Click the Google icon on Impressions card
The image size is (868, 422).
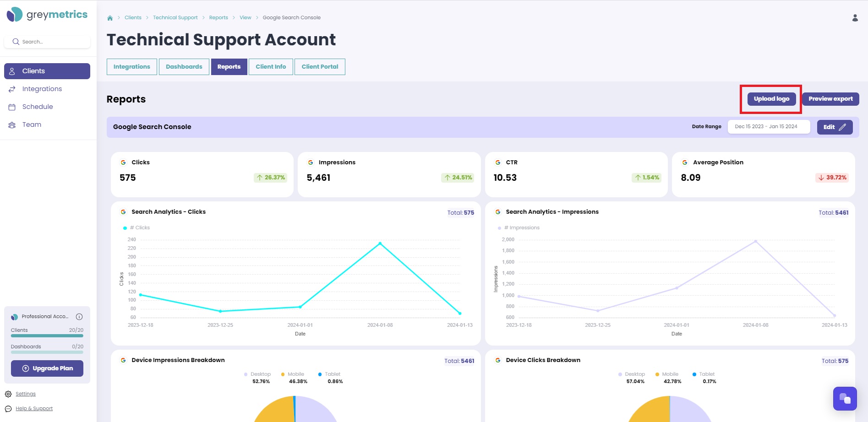tap(311, 162)
